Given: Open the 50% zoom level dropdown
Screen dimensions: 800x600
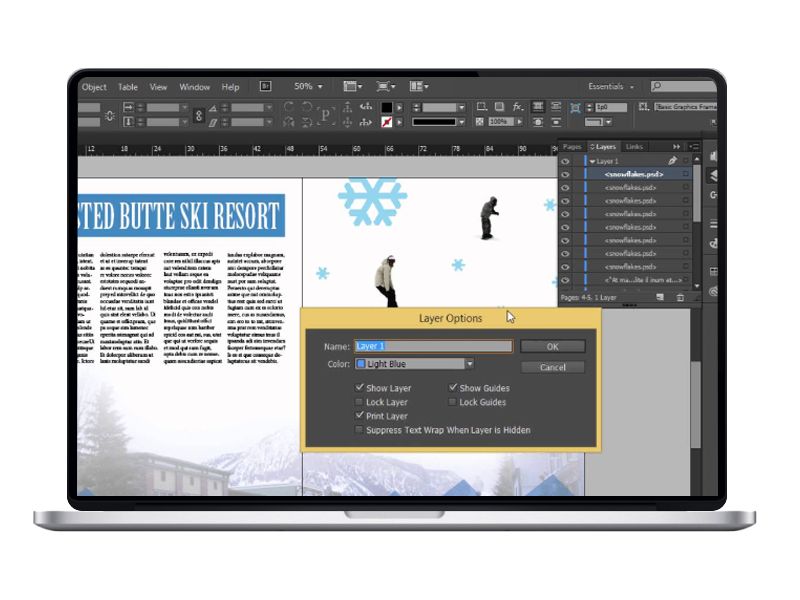Looking at the screenshot, I should [308, 87].
